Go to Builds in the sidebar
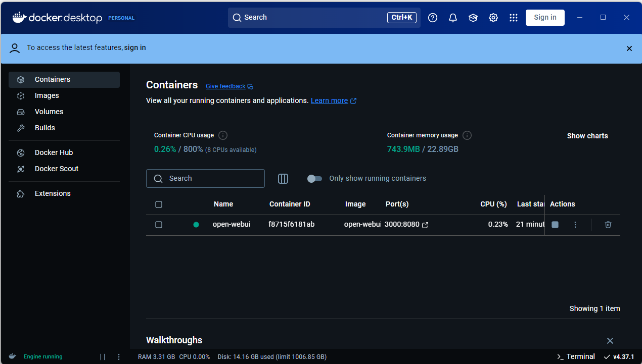Viewport: 642px width, 364px height. pos(64,128)
